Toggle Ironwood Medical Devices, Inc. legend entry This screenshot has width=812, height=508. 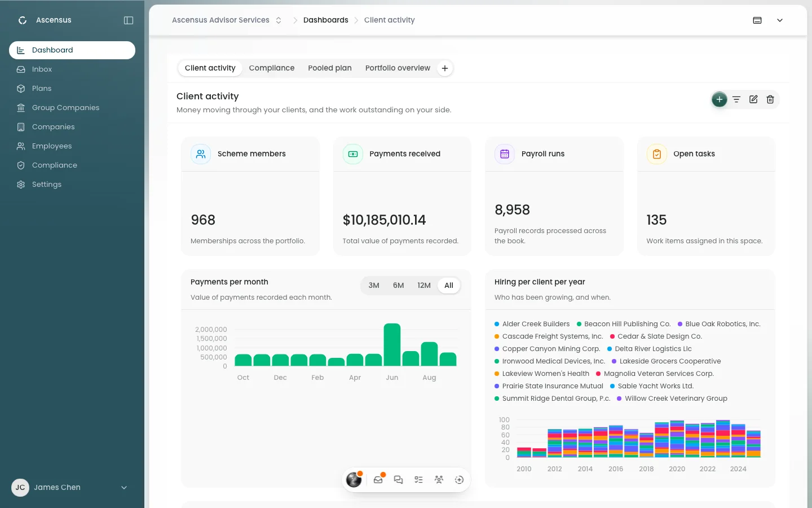click(x=550, y=361)
